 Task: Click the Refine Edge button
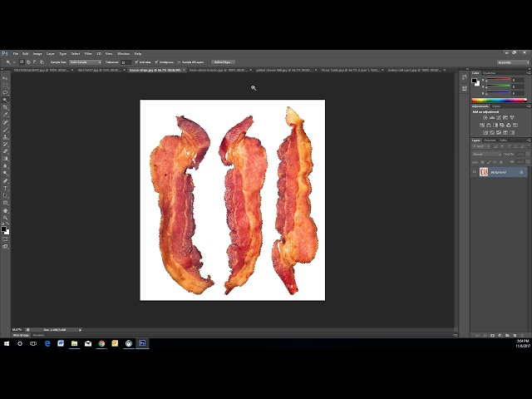pos(223,62)
